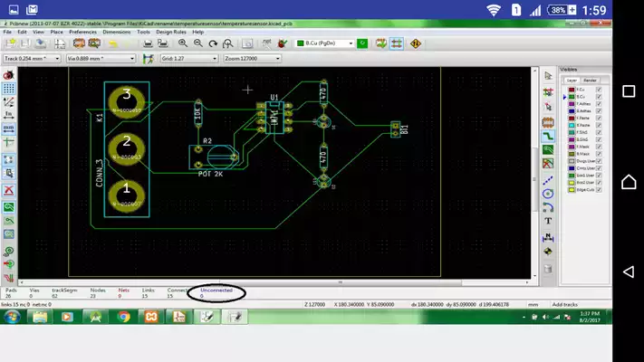Open the module editor icon
Viewport: 644px width, 362px height.
coord(79,43)
